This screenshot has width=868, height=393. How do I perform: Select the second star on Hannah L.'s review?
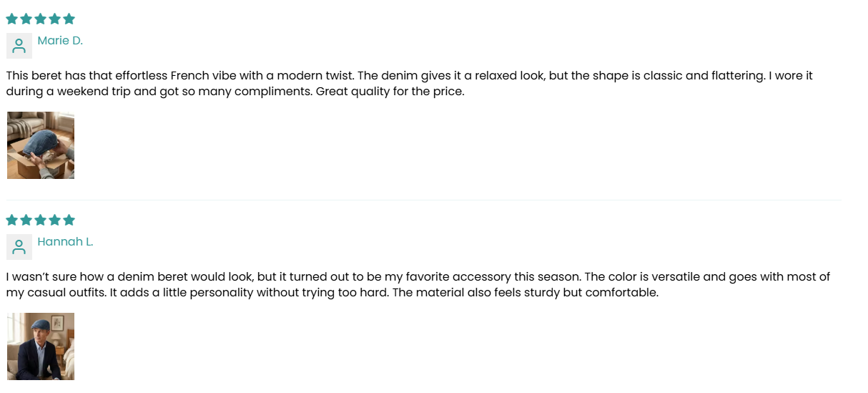[x=26, y=220]
